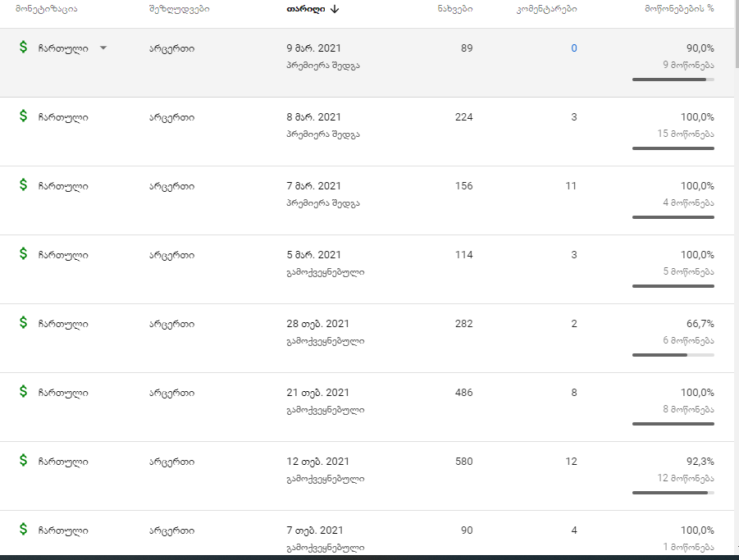The height and width of the screenshot is (560, 739).
Task: Open the blue 0 comments link
Action: (x=574, y=48)
